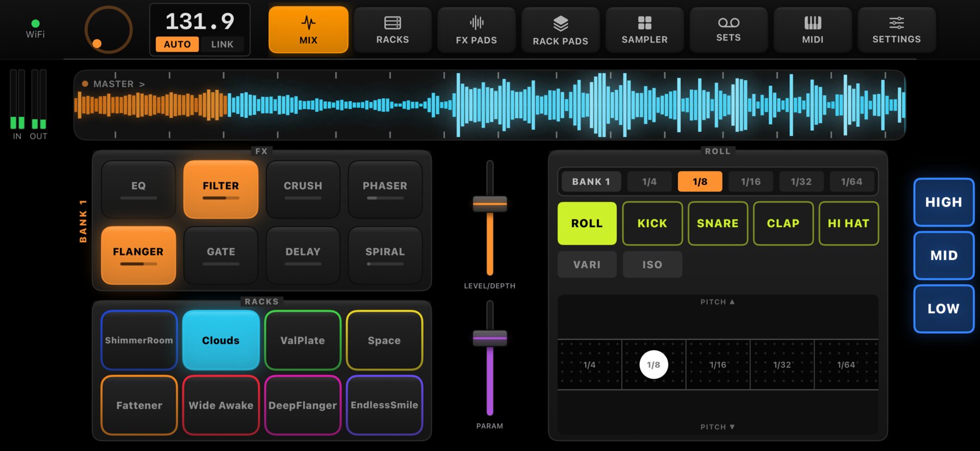Click the WiFi status indicator
Screen dimensions: 980x451
(35, 29)
